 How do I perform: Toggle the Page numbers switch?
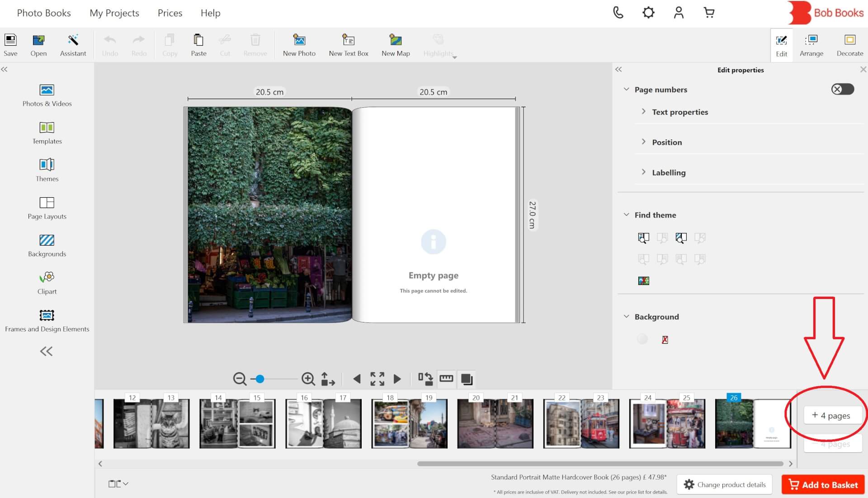[x=843, y=89]
